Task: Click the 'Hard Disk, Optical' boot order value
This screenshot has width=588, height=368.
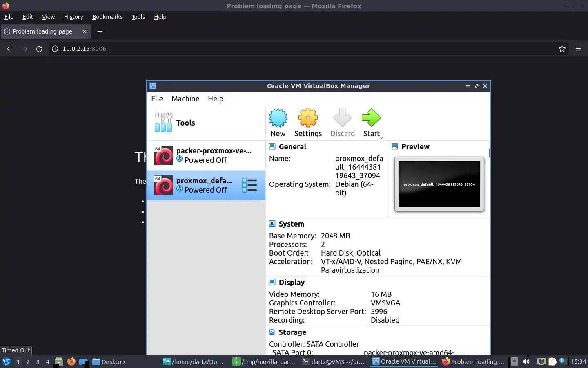Action: click(x=351, y=253)
